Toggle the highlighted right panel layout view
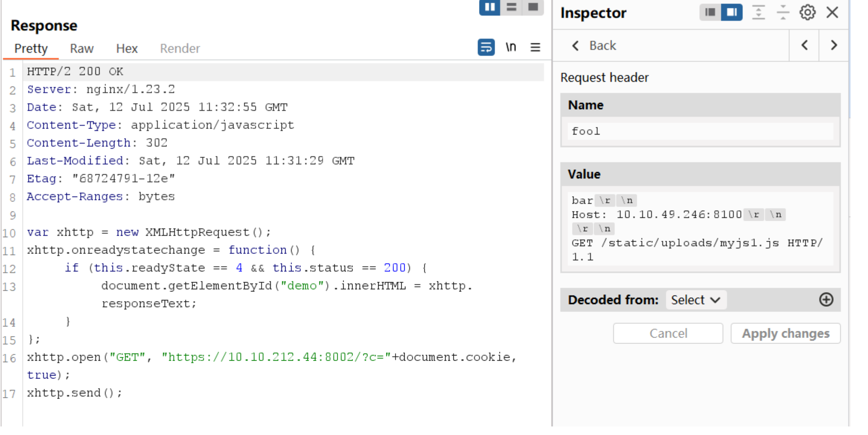 731,12
